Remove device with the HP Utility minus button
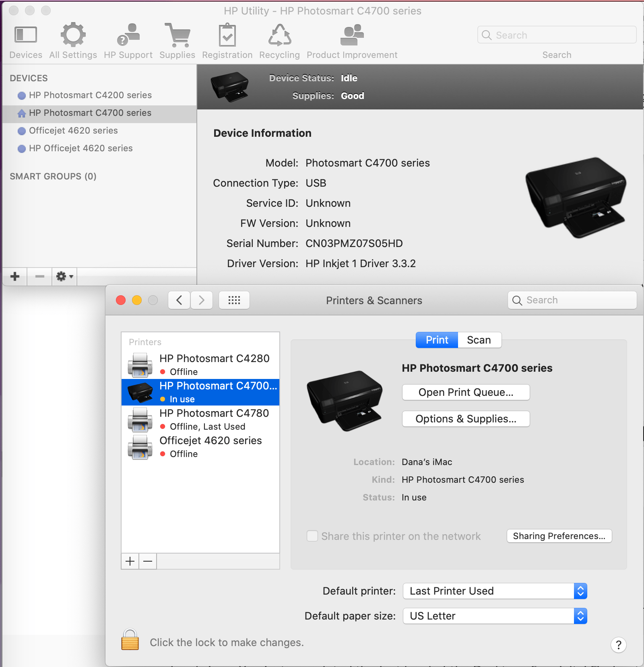The height and width of the screenshot is (667, 644). [x=39, y=276]
